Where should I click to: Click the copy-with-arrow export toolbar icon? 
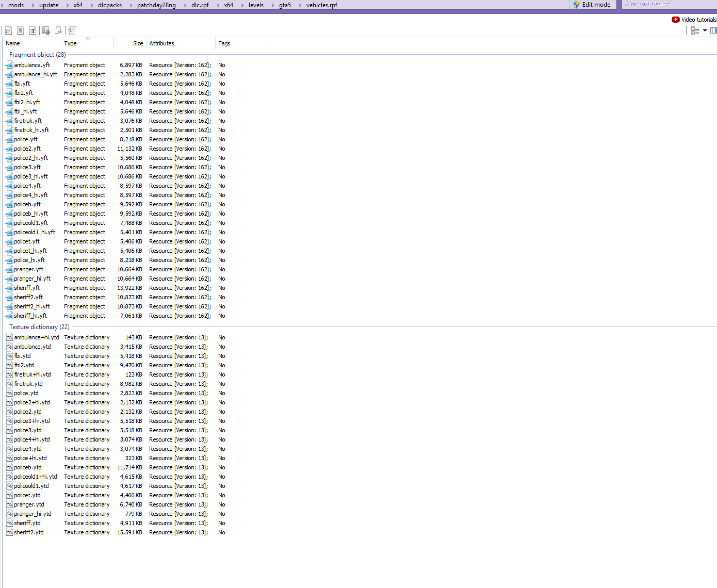(x=58, y=31)
